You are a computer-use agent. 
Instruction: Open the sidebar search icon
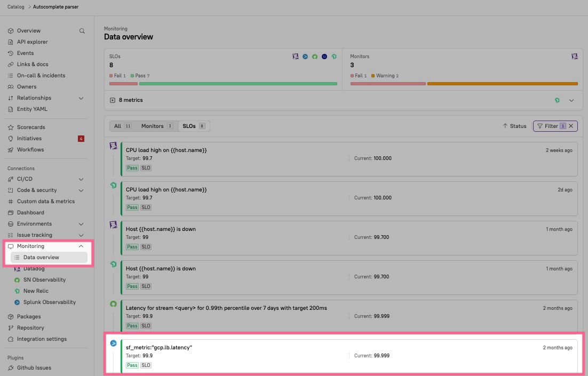82,31
